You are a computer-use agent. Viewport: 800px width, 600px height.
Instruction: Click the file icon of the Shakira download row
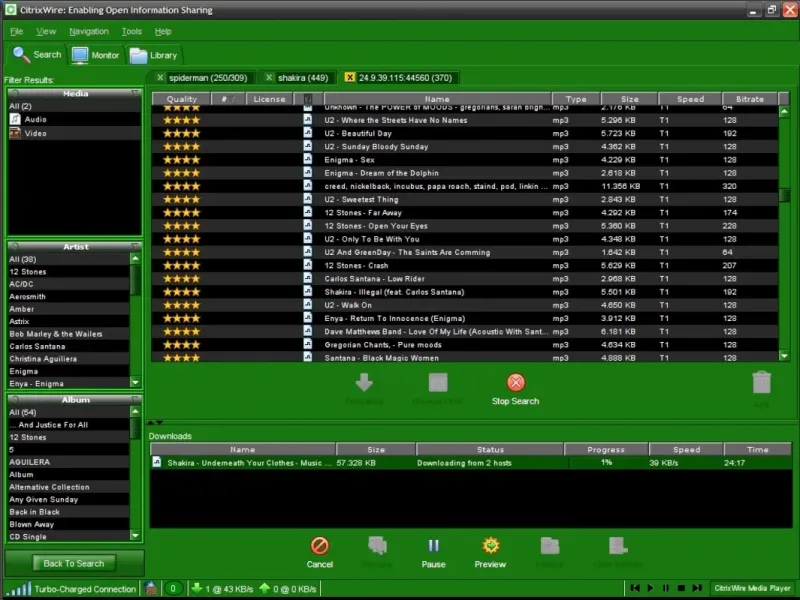coord(157,462)
